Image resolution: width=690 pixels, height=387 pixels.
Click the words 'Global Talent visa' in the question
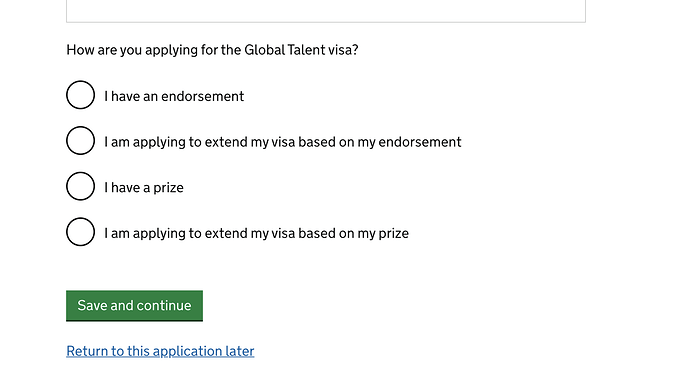click(298, 50)
